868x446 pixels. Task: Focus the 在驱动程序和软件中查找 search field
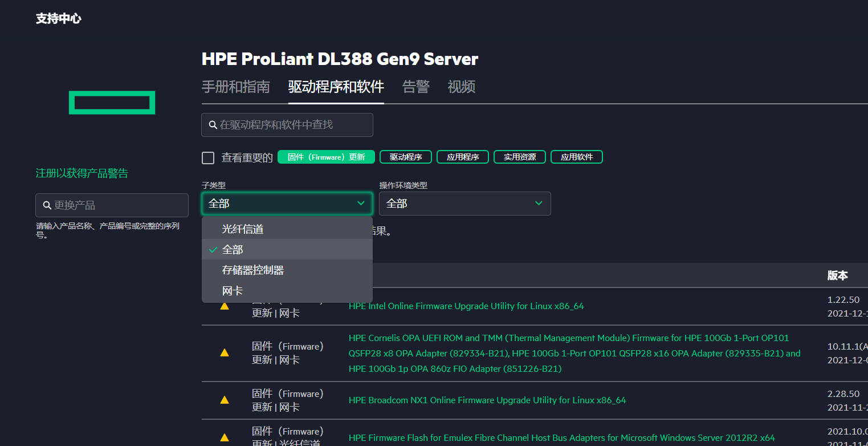287,125
